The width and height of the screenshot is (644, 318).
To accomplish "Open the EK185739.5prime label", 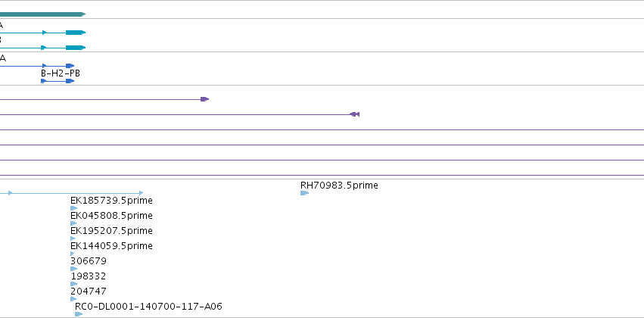I will click(x=112, y=201).
